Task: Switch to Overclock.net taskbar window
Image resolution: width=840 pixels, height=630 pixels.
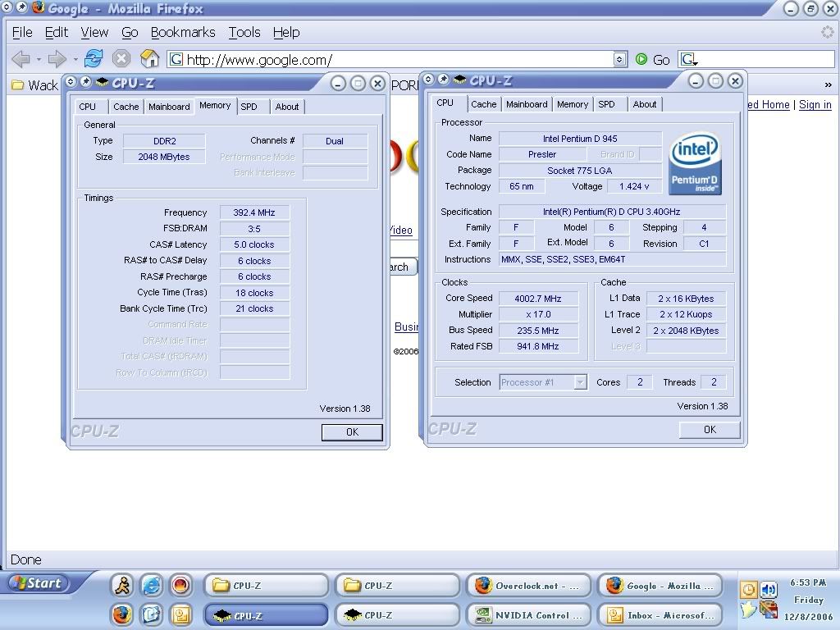Action: coord(529,586)
